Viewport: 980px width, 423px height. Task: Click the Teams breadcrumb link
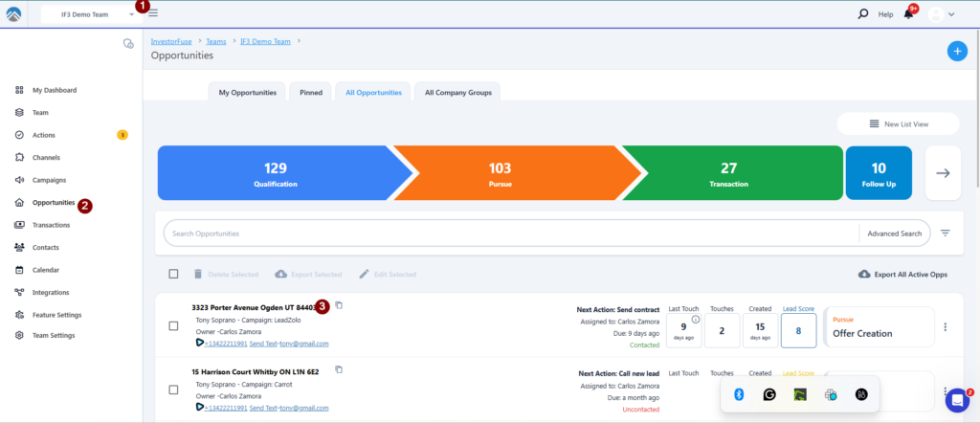216,41
